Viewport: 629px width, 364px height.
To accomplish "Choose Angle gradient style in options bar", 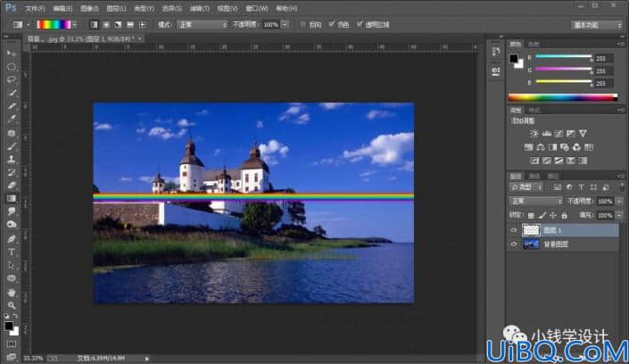I will point(118,25).
